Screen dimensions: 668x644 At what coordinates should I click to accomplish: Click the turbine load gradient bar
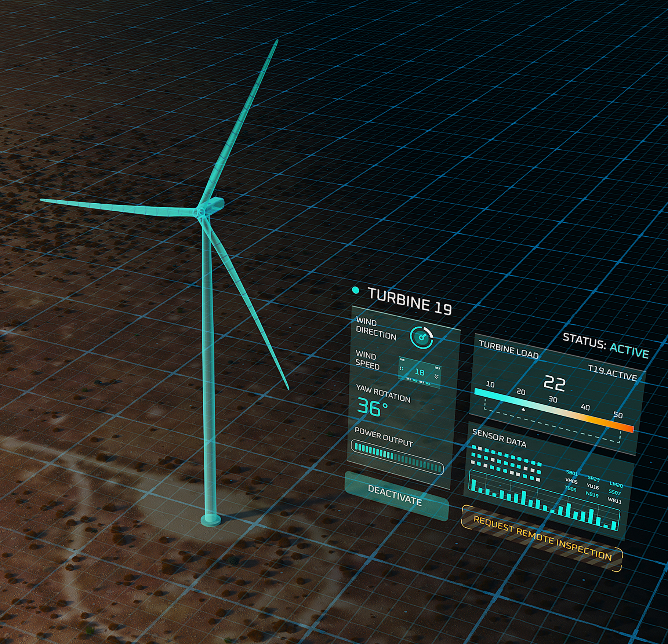tap(553, 410)
